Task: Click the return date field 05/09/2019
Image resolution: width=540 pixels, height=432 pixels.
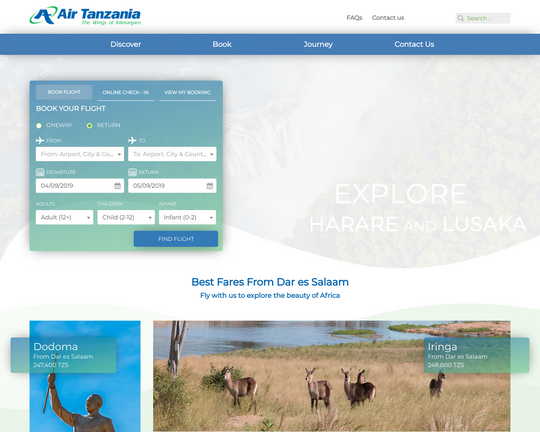Action: [x=172, y=186]
